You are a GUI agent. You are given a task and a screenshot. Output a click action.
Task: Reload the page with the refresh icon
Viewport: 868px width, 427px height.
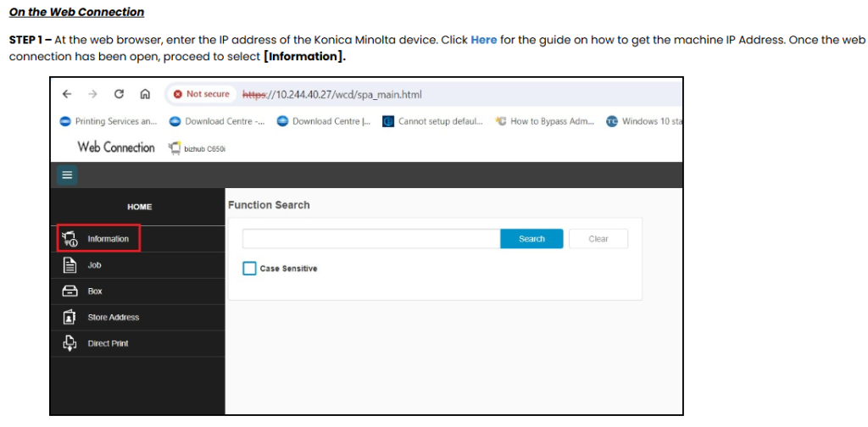pos(119,94)
